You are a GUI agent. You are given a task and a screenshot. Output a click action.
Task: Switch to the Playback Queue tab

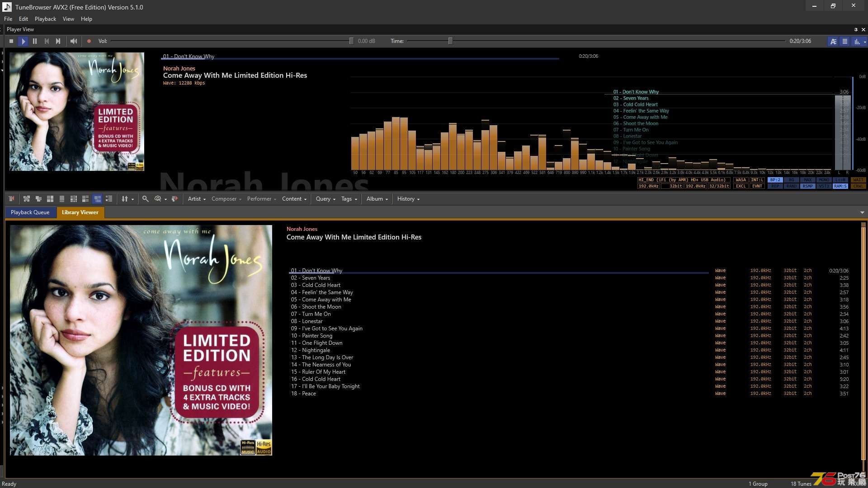tap(30, 212)
